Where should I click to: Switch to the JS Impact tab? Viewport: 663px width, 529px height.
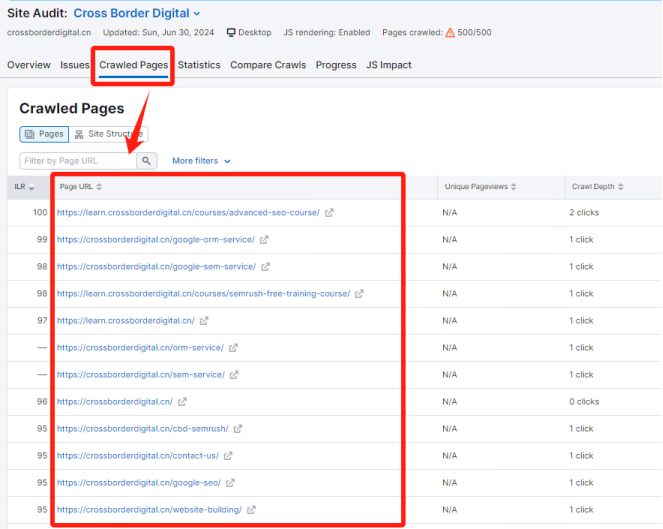(x=388, y=65)
